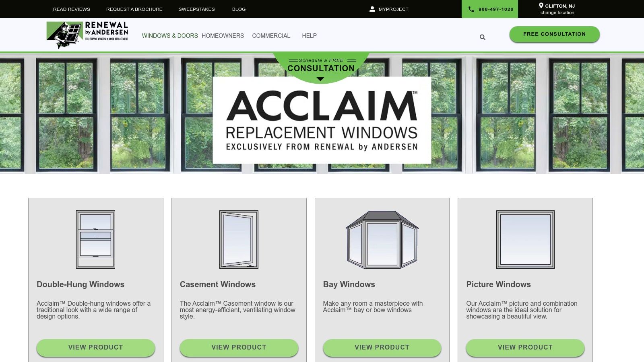Click the search magnifier icon
This screenshot has height=362, width=644.
(x=482, y=37)
